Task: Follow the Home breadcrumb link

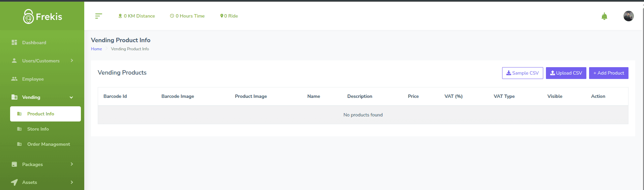Action: pyautogui.click(x=96, y=49)
